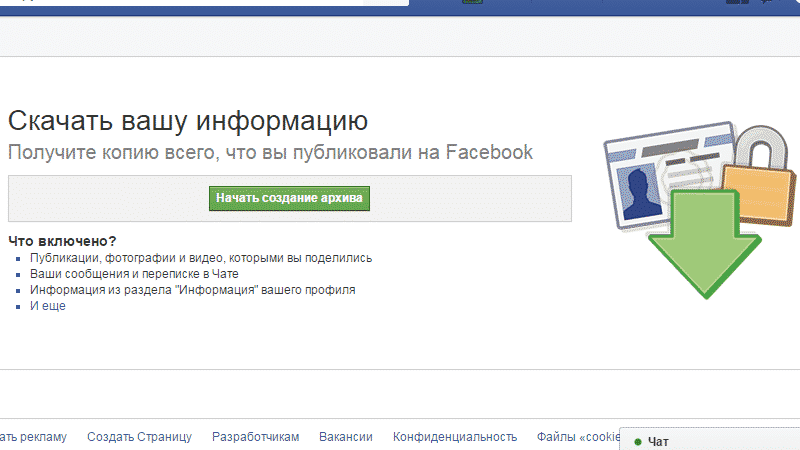The height and width of the screenshot is (450, 800).
Task: Open the "Файлы cookie" footer link
Action: pyautogui.click(x=578, y=437)
